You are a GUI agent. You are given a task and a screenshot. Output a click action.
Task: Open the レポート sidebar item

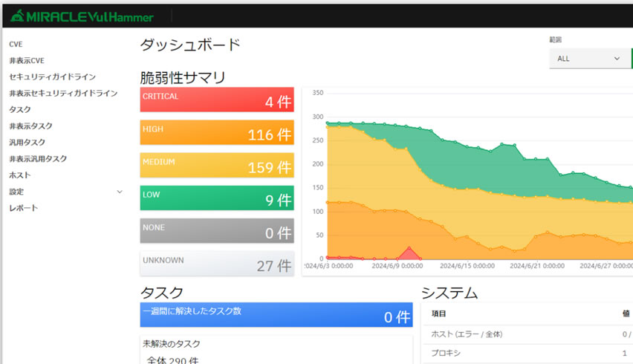tap(24, 208)
